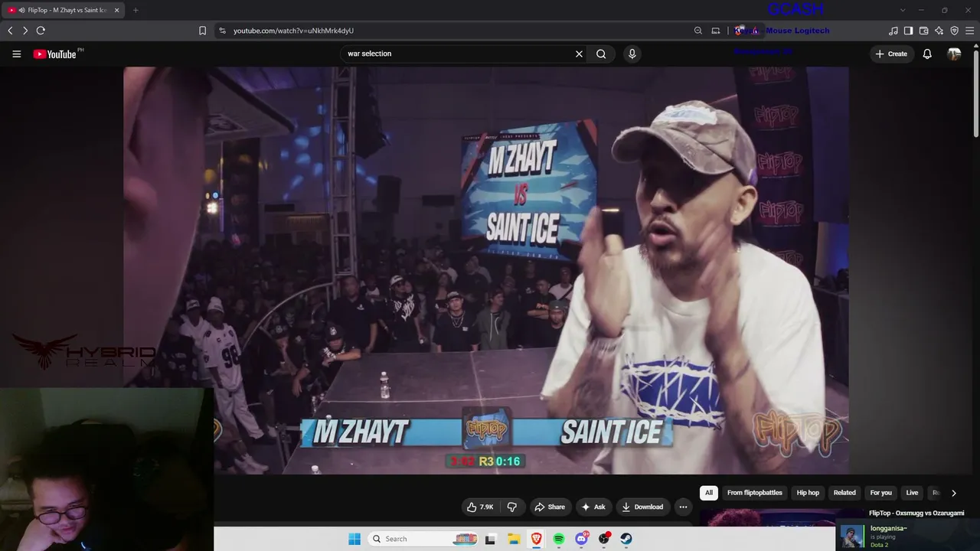Click the YouTube video player
The image size is (980, 551).
pyautogui.click(x=485, y=270)
